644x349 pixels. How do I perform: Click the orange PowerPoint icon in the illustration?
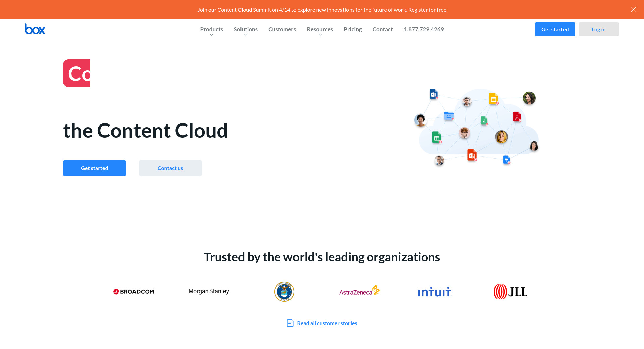(x=472, y=155)
